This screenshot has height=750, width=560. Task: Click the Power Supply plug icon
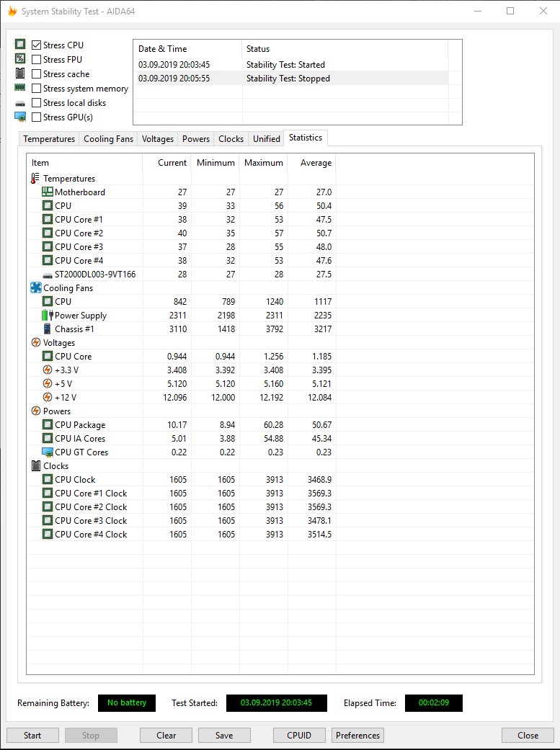[x=47, y=316]
